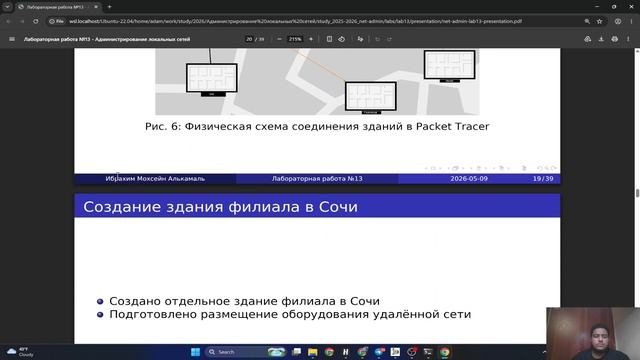Reload the browser page
The width and height of the screenshot is (640, 360).
coord(36,21)
